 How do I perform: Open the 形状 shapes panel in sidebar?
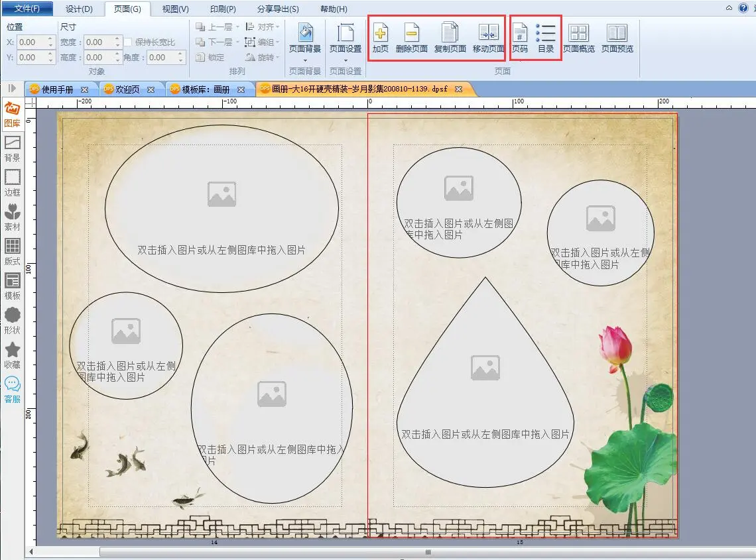pyautogui.click(x=13, y=320)
